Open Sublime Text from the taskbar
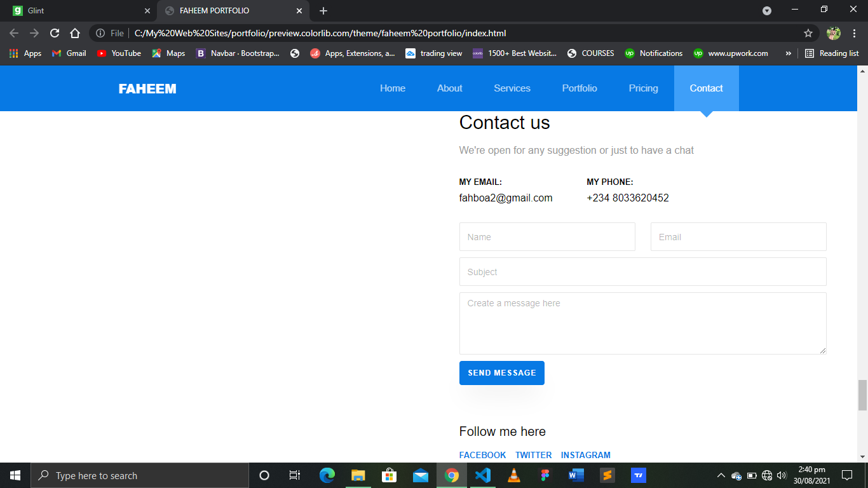Screen dimensions: 868x488 coord(607,475)
